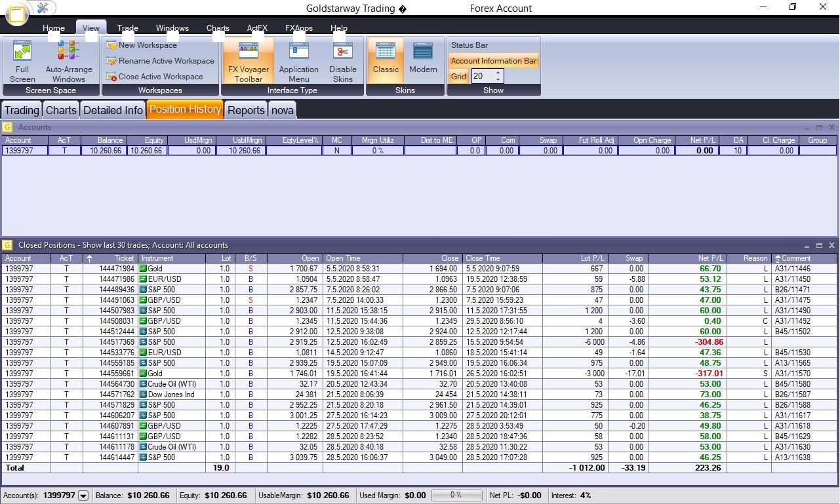Toggle the Grid option

[459, 77]
